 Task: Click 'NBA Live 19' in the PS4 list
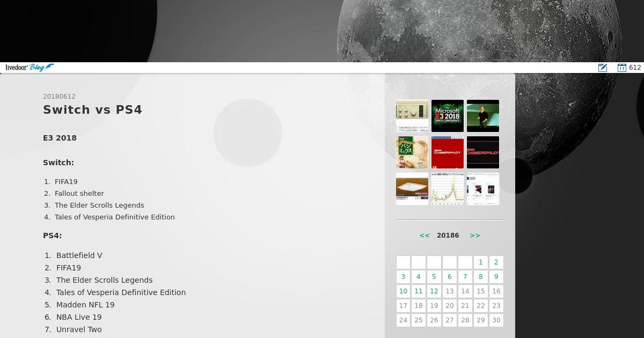coord(79,317)
